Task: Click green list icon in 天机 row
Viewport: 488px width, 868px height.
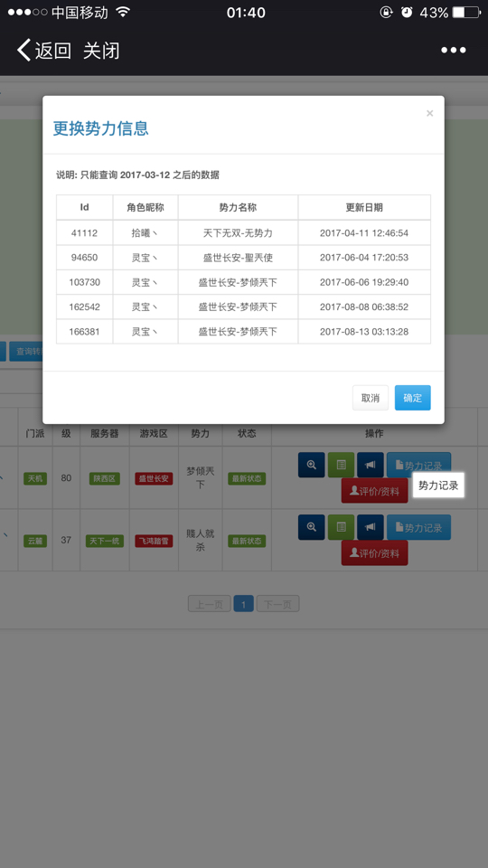Action: pyautogui.click(x=341, y=465)
